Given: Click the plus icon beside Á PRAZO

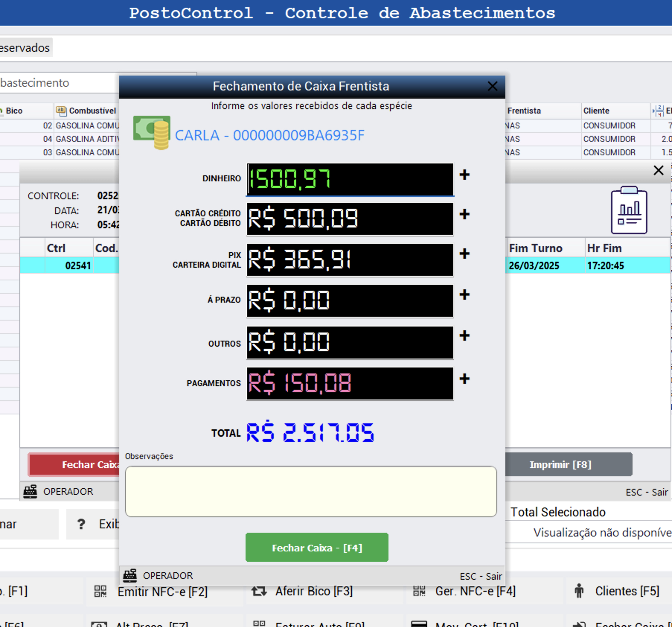Looking at the screenshot, I should 464,295.
